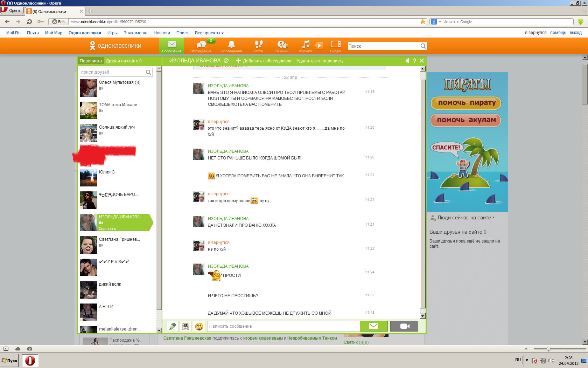Open the Оценки ratings icon
This screenshot has width=588, height=368.
(282, 46)
